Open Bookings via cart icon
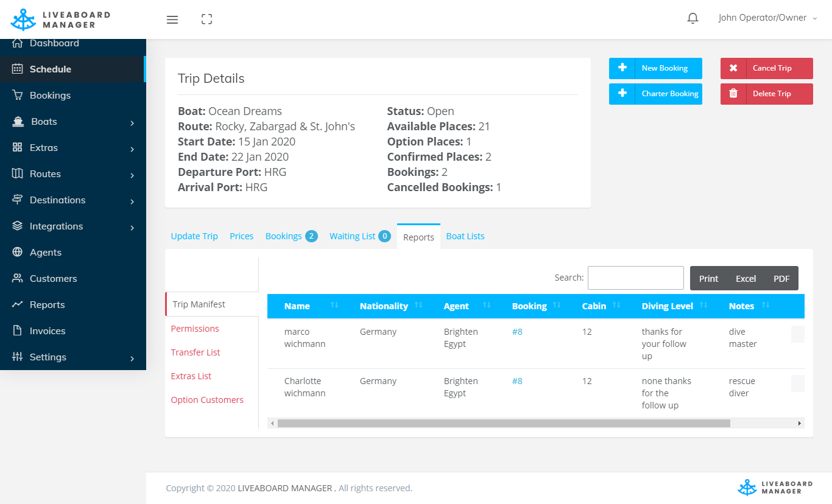Viewport: 832px width, 504px height. pyautogui.click(x=18, y=96)
